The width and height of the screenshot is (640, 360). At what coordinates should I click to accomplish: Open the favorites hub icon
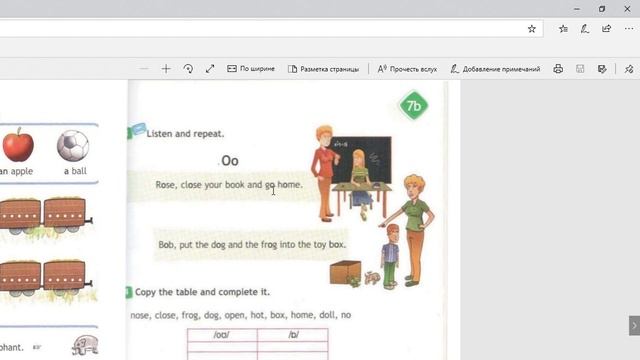click(x=563, y=29)
